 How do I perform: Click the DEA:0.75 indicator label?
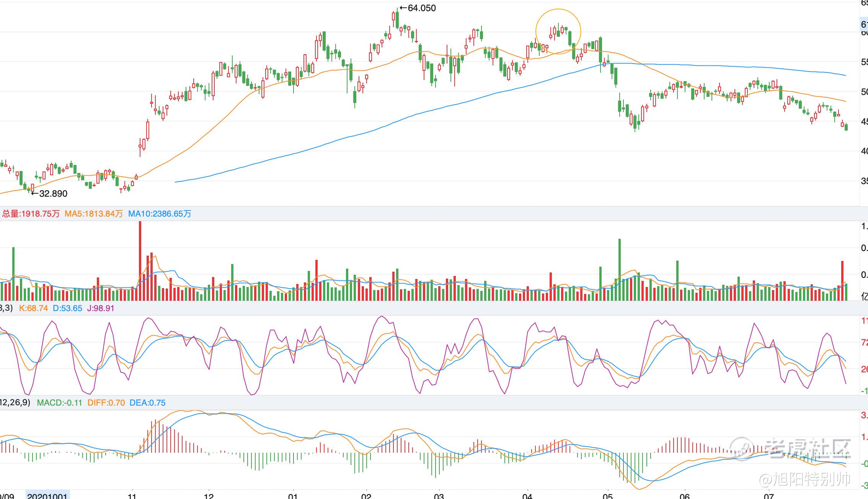click(147, 403)
